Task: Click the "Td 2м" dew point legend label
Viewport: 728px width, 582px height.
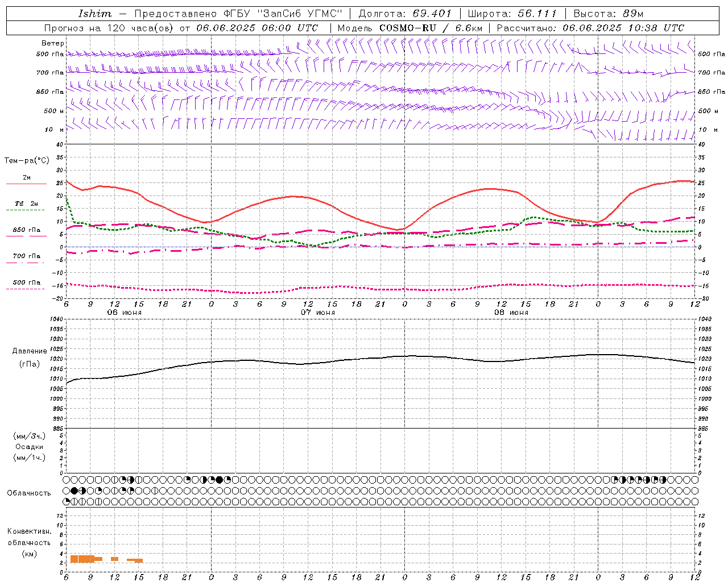Action: pyautogui.click(x=27, y=203)
